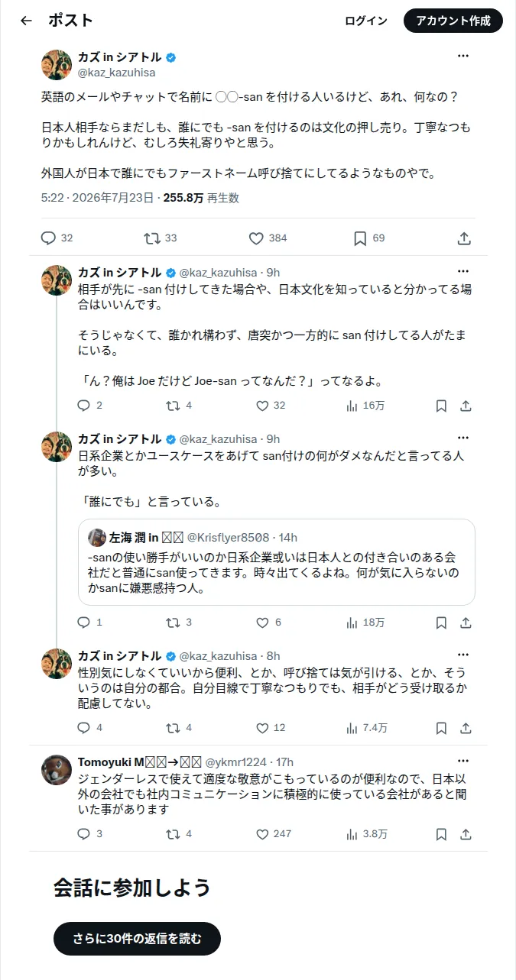Open view analytics showing 16万 views
516x980 pixels.
pos(365,406)
